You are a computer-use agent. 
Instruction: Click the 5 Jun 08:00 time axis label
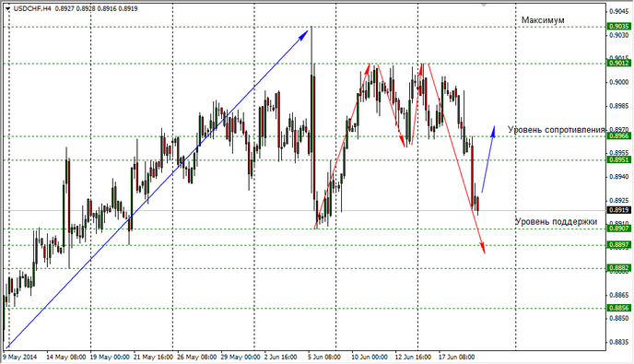click(x=323, y=358)
